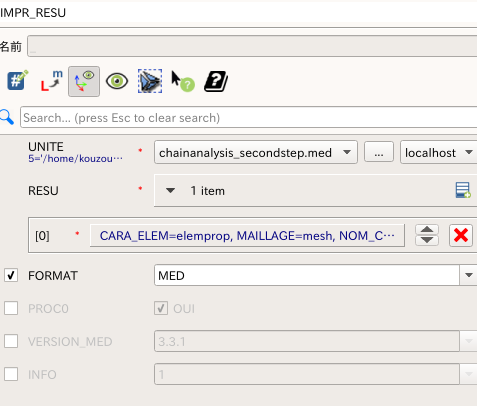
Task: Open the localhost server dropdown
Action: pos(438,152)
